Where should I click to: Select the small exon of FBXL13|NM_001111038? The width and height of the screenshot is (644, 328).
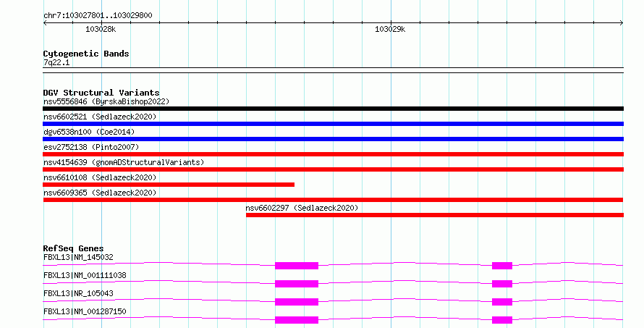tap(502, 284)
